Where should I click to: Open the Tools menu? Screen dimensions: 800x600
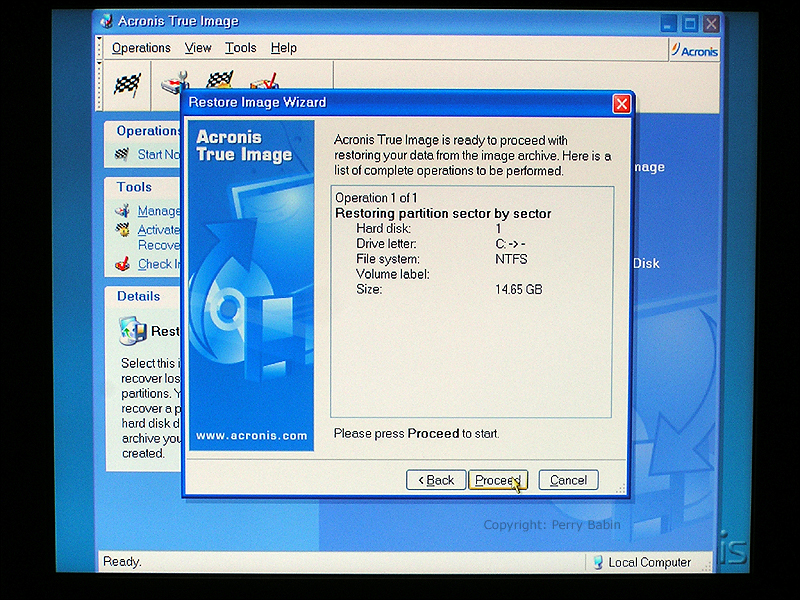tap(241, 48)
